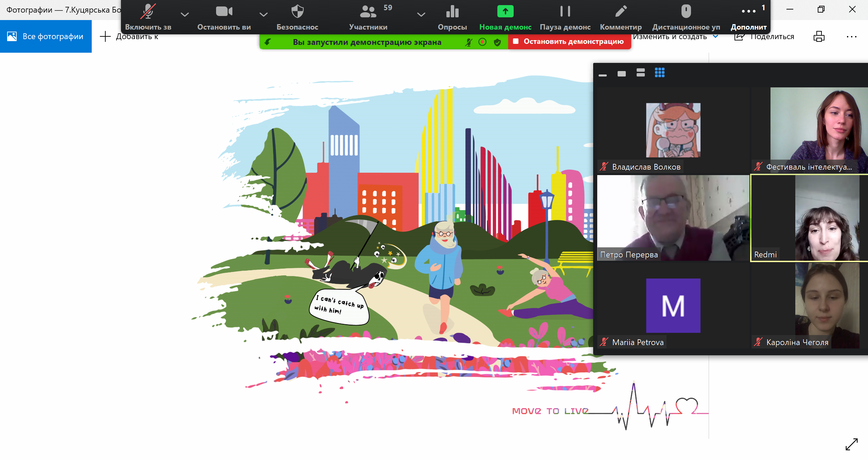
Task: Expand audio options chevron next to microphone
Action: pyautogui.click(x=184, y=14)
